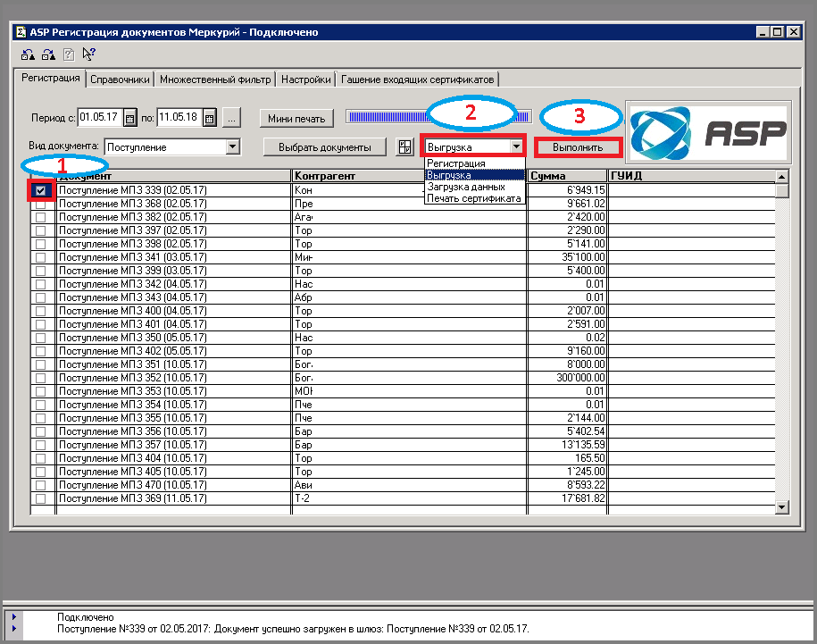Click the redo-arrow toolbar icon
The height and width of the screenshot is (644, 817).
tap(48, 54)
